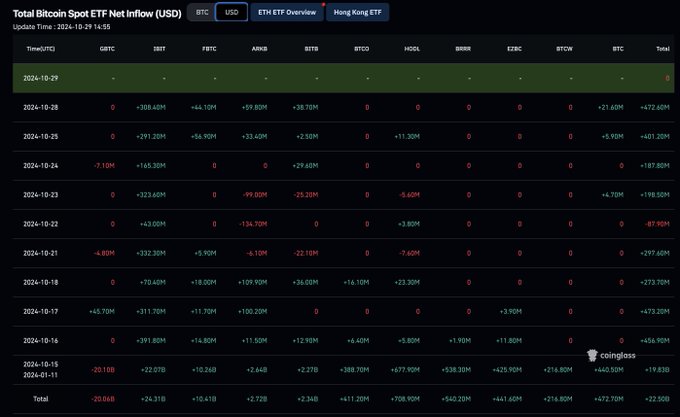This screenshot has width=680, height=417.
Task: Select the 2024-10-25 date cell
Action: [41, 137]
